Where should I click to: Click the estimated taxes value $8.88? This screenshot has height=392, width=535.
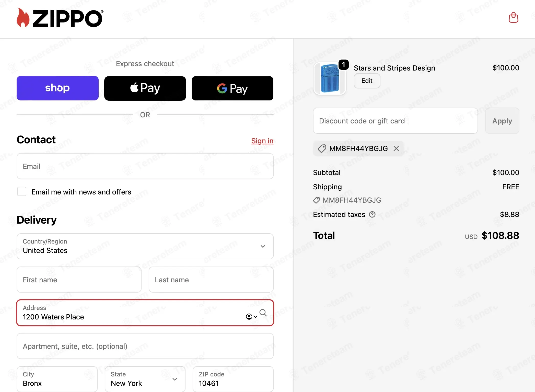point(509,214)
